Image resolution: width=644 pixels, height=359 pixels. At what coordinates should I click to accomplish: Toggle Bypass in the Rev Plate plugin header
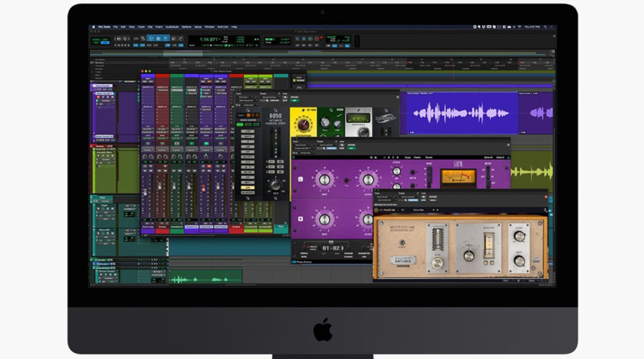(433, 197)
